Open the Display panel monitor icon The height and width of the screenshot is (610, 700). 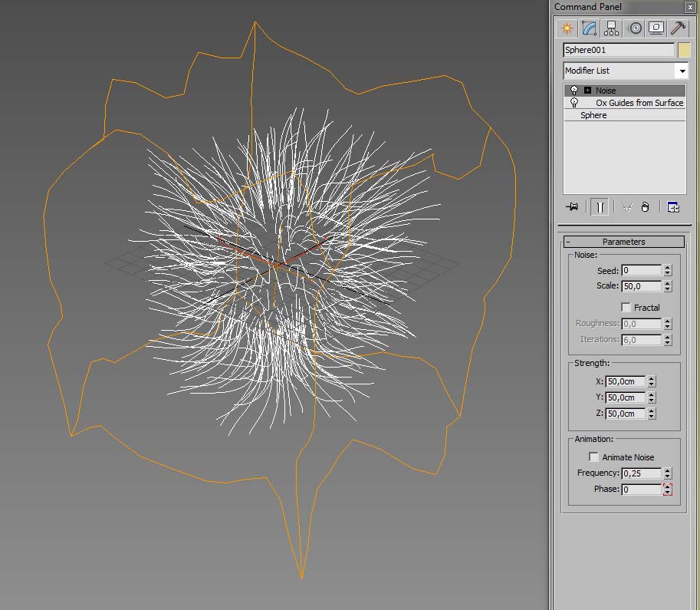656,28
